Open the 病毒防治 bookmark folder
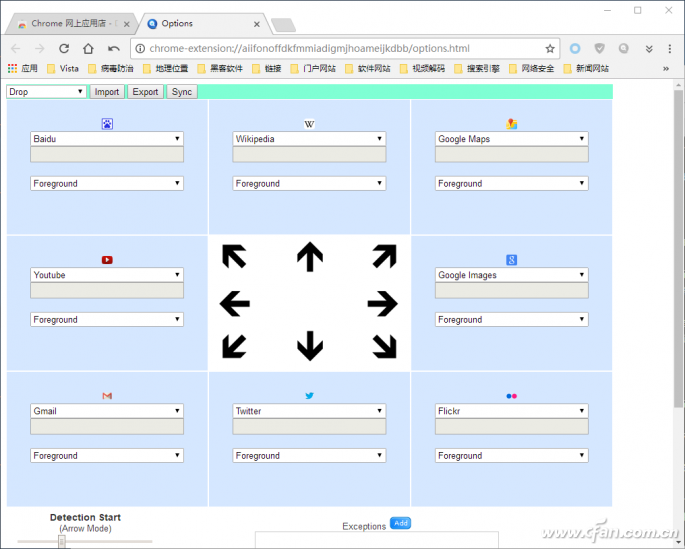This screenshot has height=549, width=685. click(x=111, y=69)
